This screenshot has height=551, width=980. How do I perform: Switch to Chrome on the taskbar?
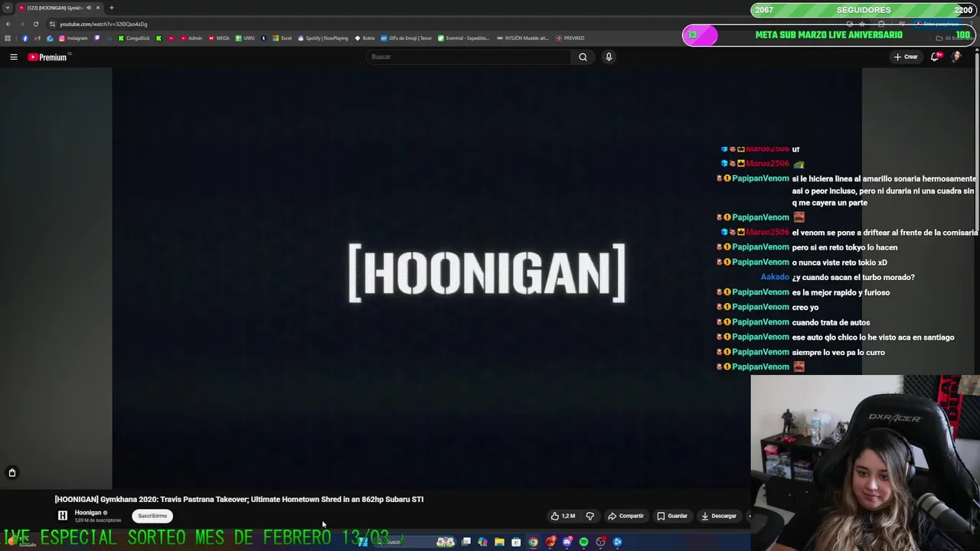click(x=533, y=542)
